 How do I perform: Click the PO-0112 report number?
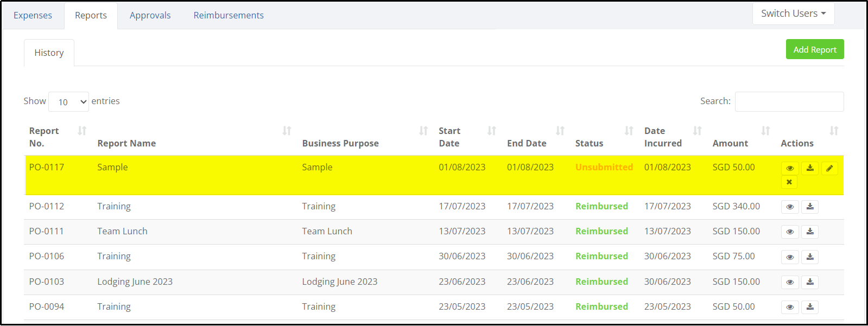pos(47,206)
